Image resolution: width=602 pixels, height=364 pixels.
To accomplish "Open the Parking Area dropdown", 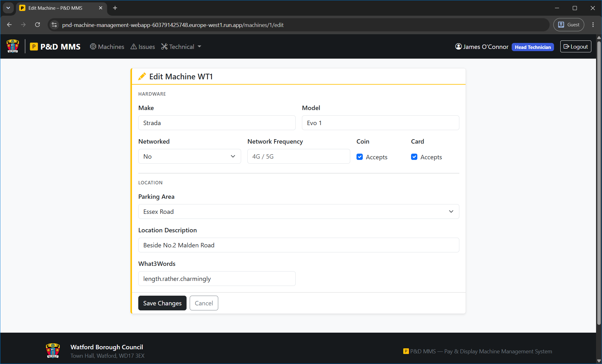I will (x=299, y=212).
